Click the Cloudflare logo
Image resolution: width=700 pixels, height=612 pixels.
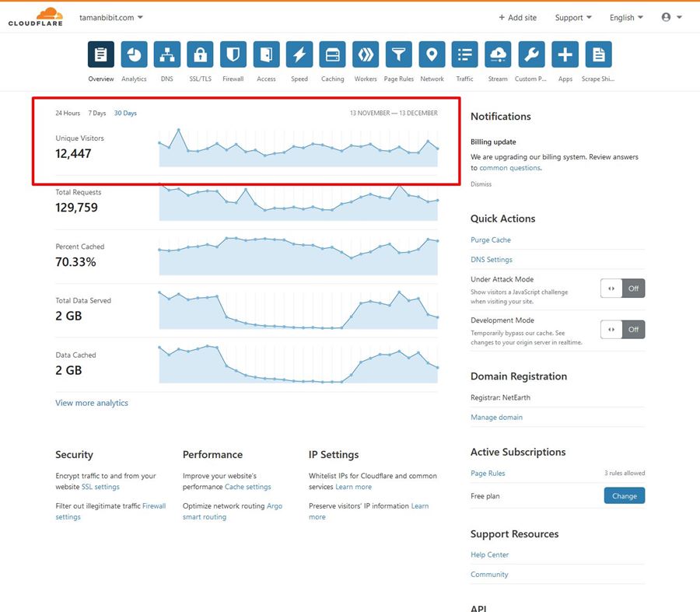coord(35,16)
